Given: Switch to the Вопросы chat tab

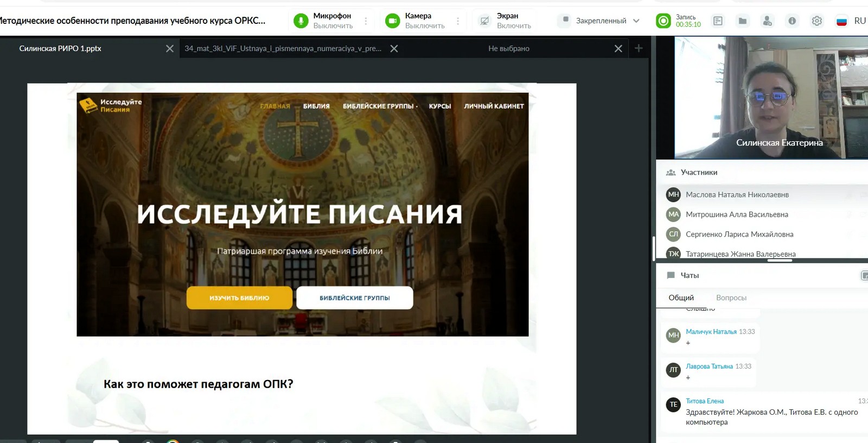Looking at the screenshot, I should [731, 298].
